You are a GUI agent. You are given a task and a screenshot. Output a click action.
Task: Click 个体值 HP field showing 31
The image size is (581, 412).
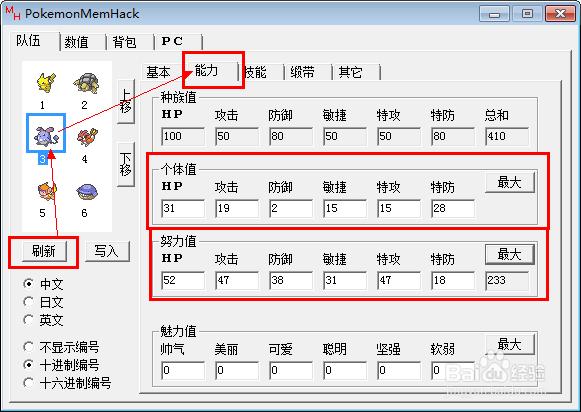point(183,208)
